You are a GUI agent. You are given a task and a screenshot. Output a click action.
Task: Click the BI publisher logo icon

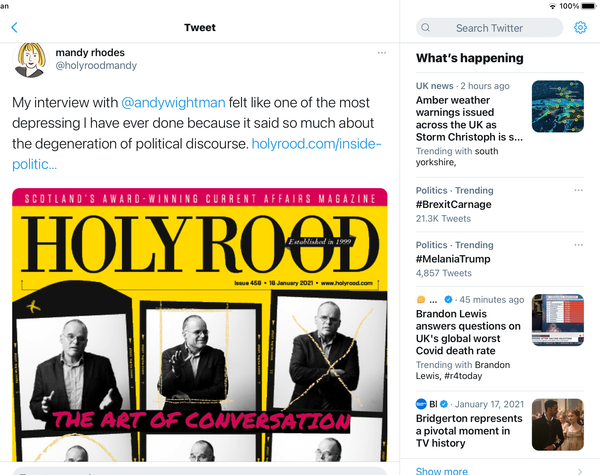tap(421, 404)
